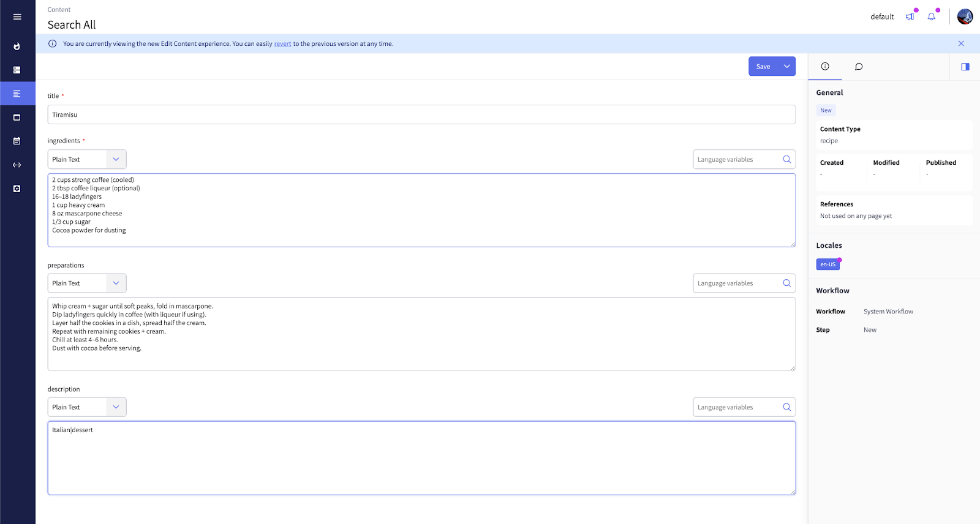The width and height of the screenshot is (980, 524).
Task: Click the code brackets sidebar icon
Action: tap(17, 165)
